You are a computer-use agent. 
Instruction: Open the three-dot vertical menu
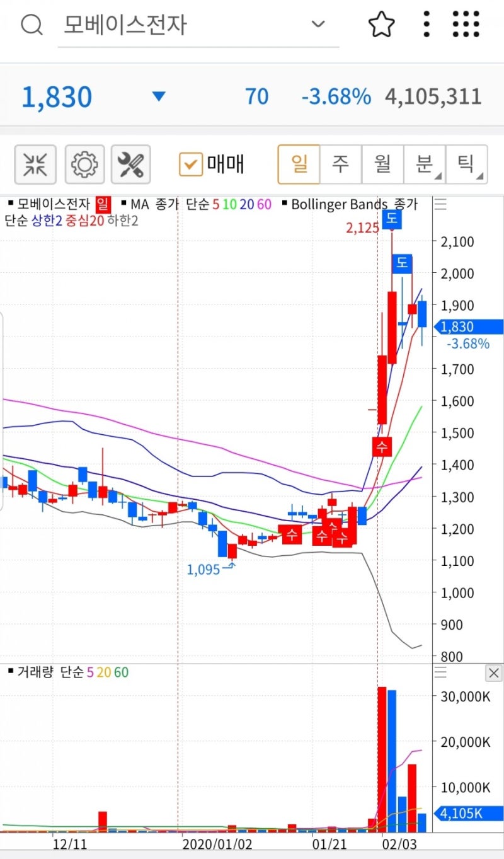click(427, 25)
